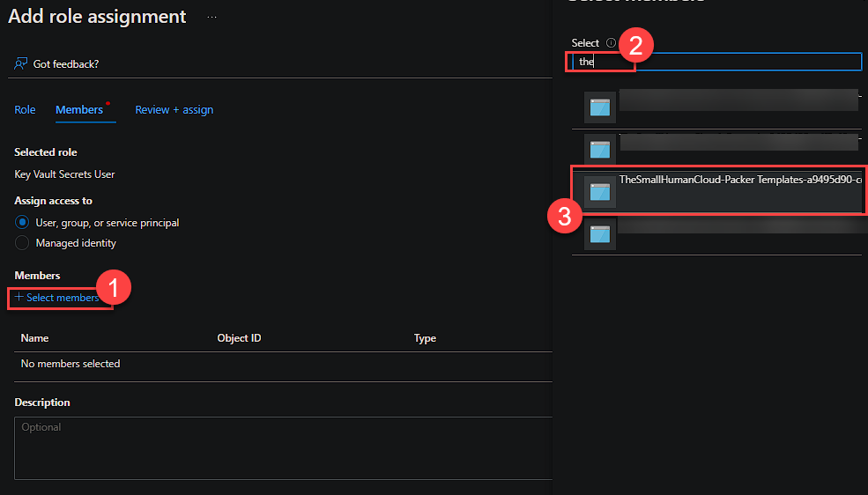Switch to the Role tab
Screen dimensions: 868x495
25,110
